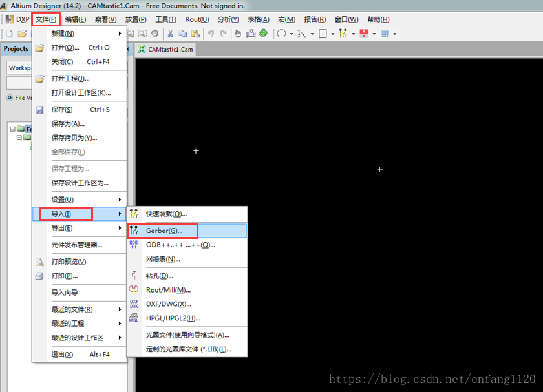Choose 光圈文件(使用向导格式)(A)... option
Screen dimensions: 543x392
pyautogui.click(x=187, y=335)
